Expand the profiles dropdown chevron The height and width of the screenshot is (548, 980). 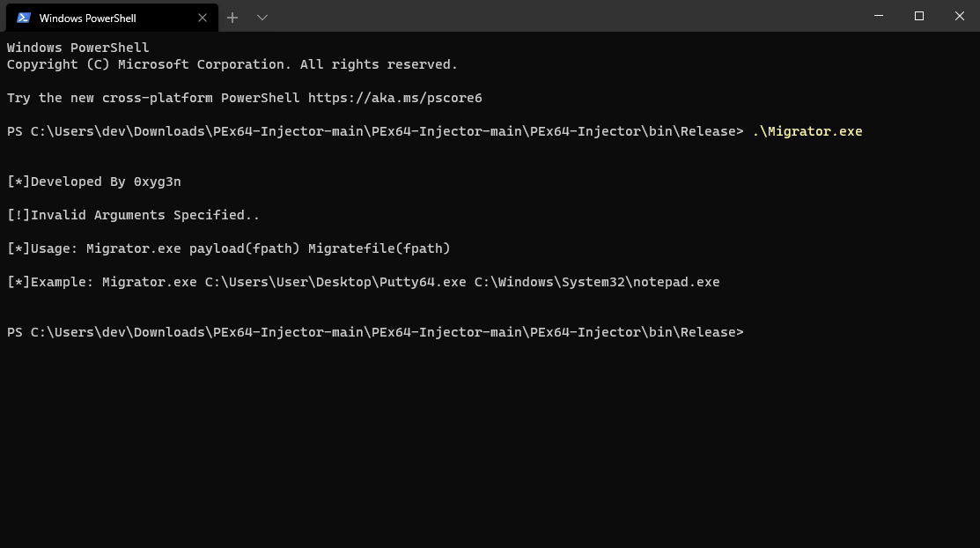[x=262, y=18]
